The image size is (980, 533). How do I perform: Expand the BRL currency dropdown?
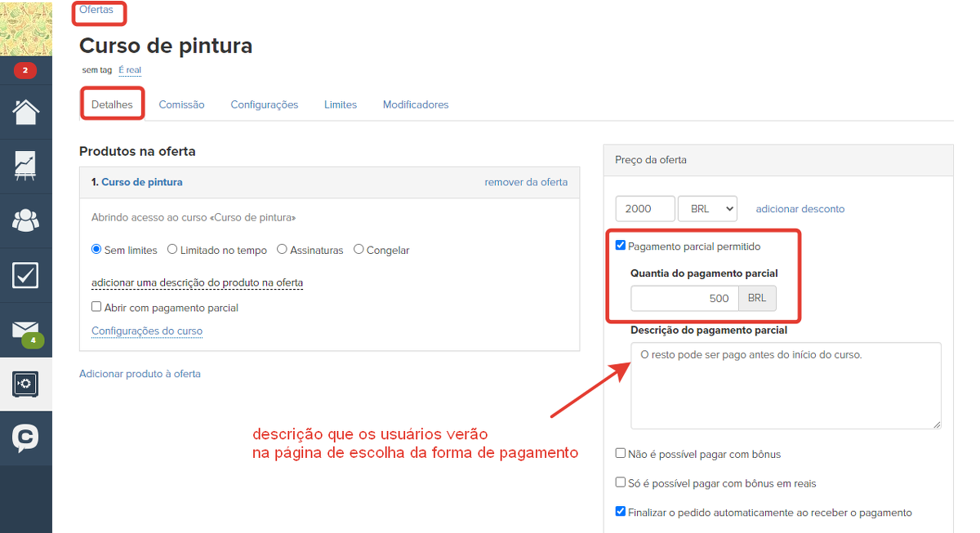707,209
